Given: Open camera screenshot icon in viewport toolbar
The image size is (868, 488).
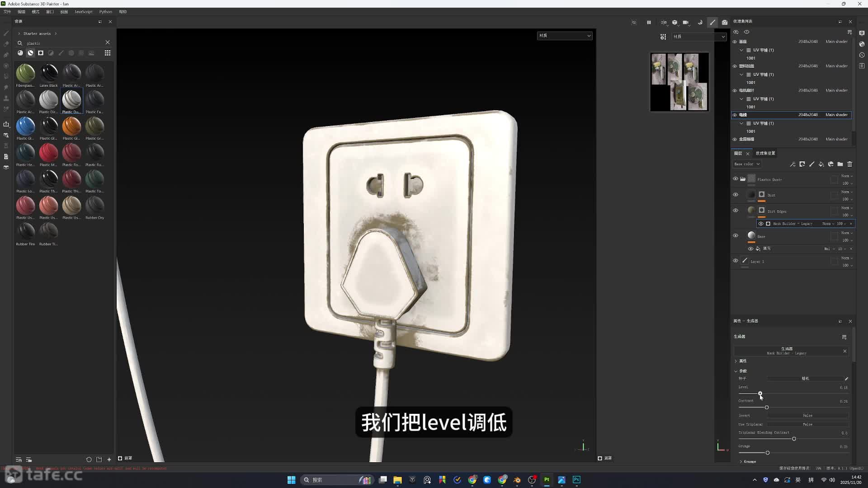Looking at the screenshot, I should tap(725, 22).
